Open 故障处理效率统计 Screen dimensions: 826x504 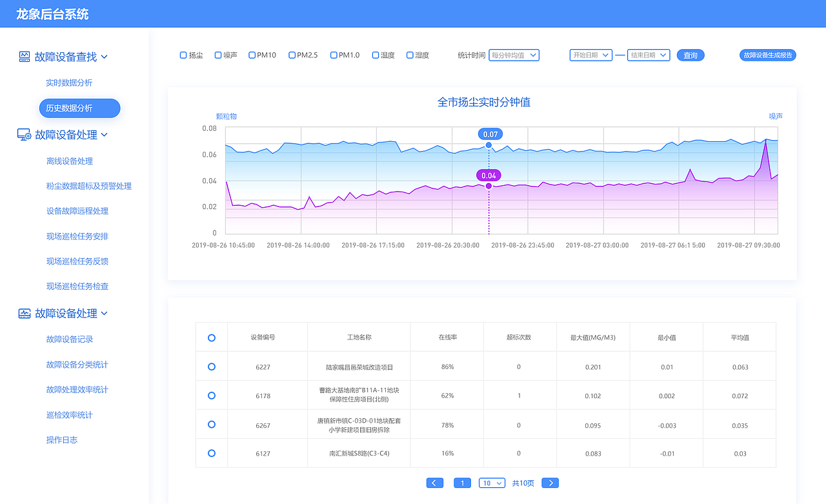pyautogui.click(x=77, y=390)
